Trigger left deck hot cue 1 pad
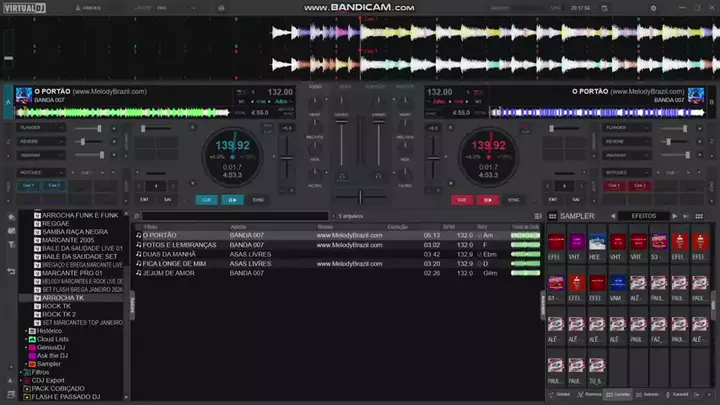Viewport: 720px width, 405px height. pyautogui.click(x=29, y=185)
